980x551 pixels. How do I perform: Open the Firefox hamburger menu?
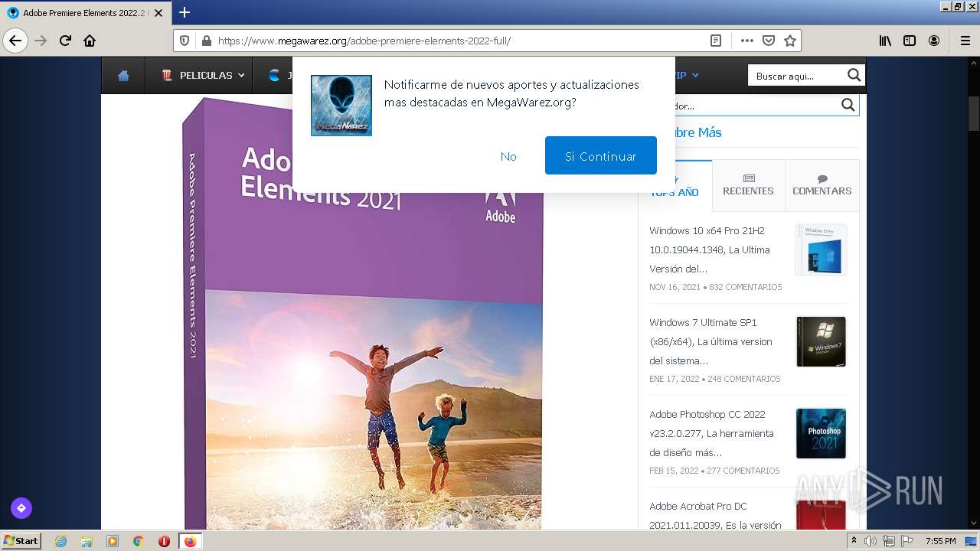click(965, 41)
